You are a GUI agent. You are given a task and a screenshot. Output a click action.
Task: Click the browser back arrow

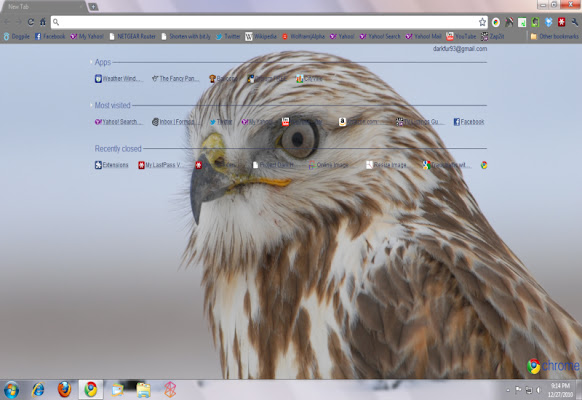[7, 22]
